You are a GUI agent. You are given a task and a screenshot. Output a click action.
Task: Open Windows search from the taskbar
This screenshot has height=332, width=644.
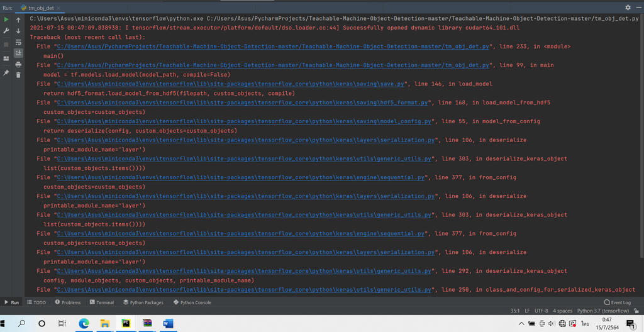click(x=22, y=324)
